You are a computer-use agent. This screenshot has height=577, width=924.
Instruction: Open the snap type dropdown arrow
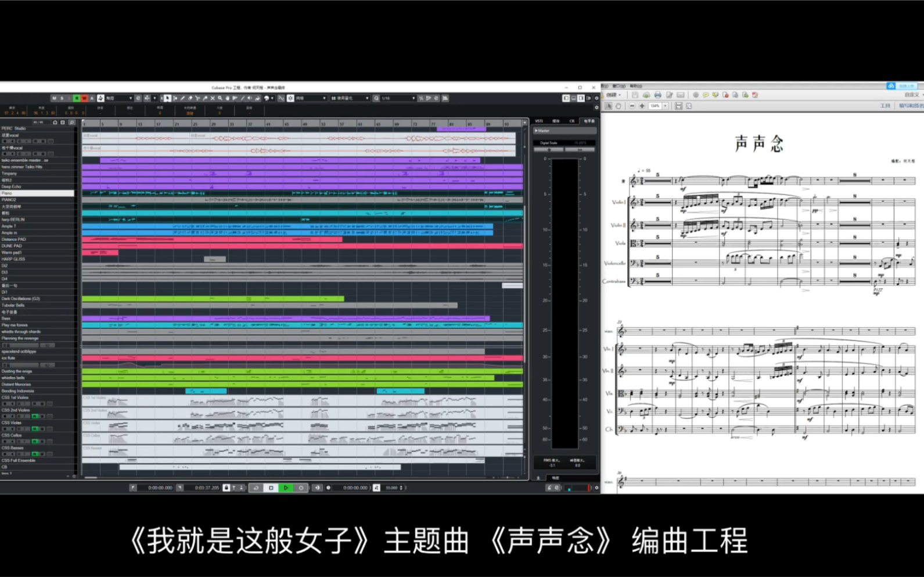(324, 98)
